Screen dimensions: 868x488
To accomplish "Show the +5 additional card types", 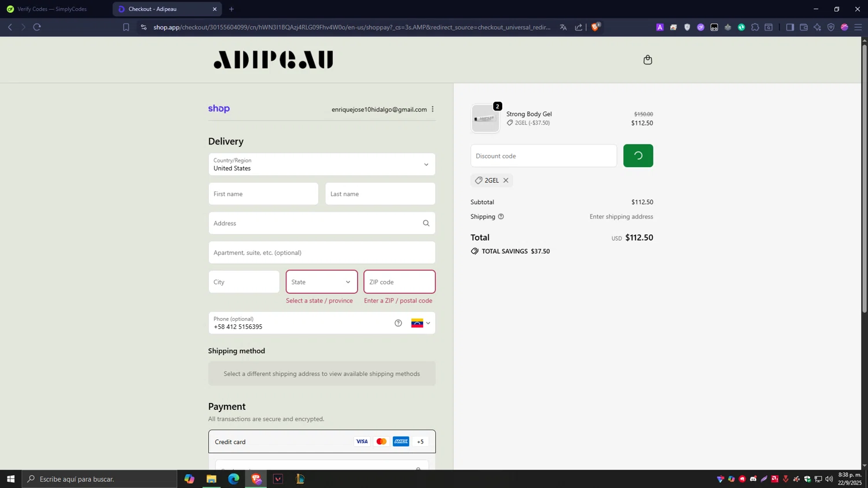I will click(420, 442).
